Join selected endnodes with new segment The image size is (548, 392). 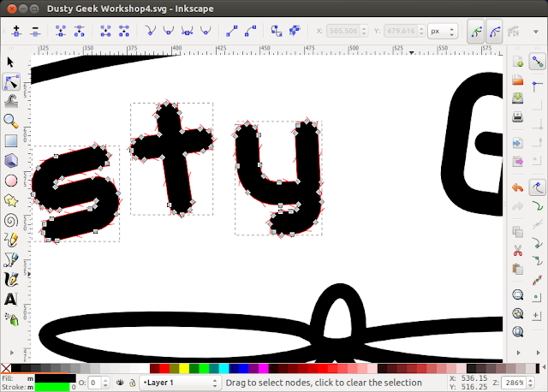tap(105, 31)
